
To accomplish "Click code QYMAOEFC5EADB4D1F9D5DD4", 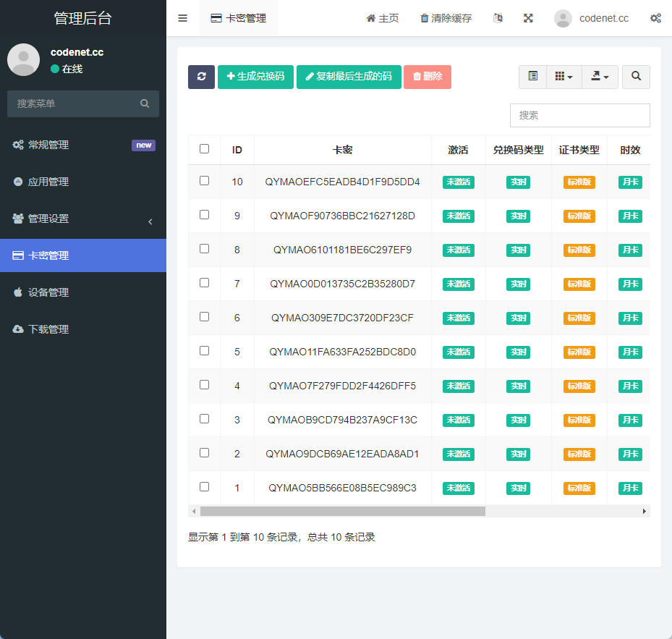I will (x=342, y=182).
